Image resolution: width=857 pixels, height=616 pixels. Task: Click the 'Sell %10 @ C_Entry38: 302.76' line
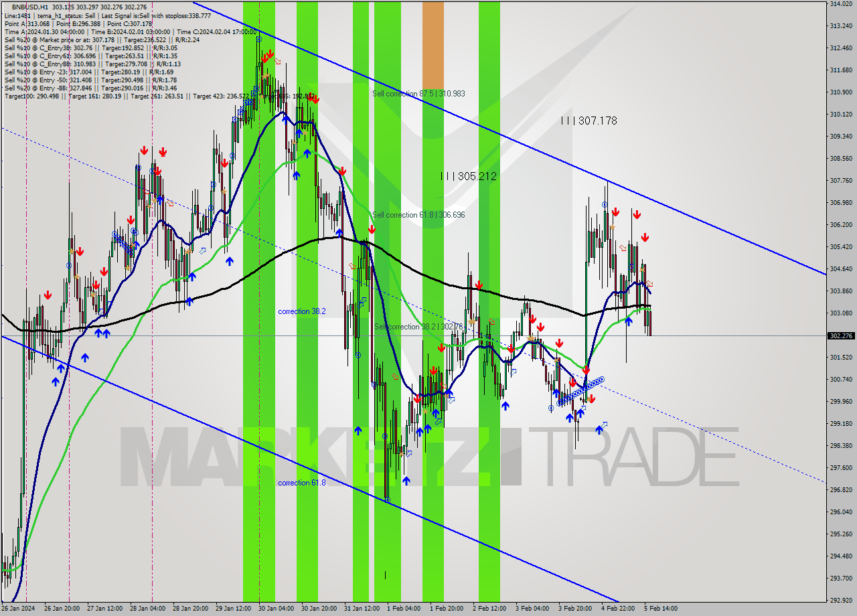click(x=90, y=48)
